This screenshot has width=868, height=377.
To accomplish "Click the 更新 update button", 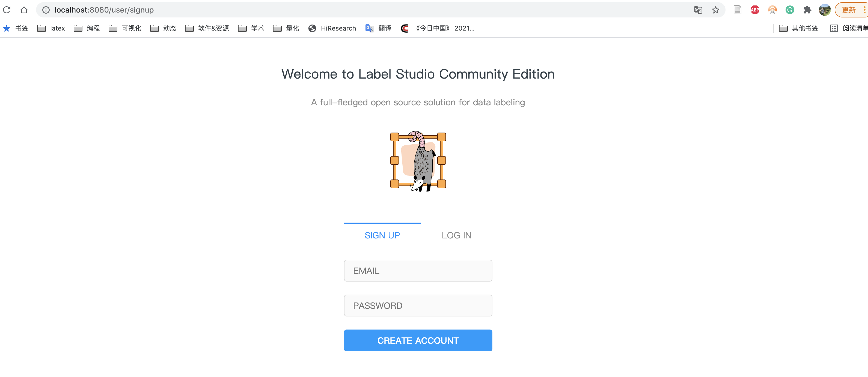I will (x=849, y=10).
